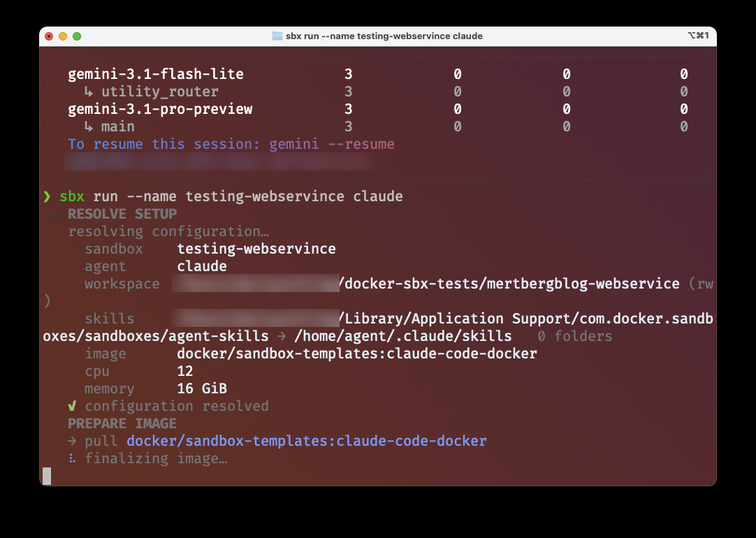This screenshot has width=756, height=538.
Task: Click the arrow pointing to /home/agent/.claude/skills
Action: point(282,336)
